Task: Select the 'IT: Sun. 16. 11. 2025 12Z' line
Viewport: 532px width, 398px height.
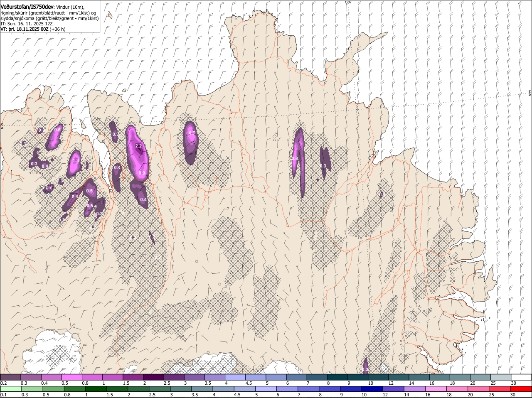Action: 27,24
